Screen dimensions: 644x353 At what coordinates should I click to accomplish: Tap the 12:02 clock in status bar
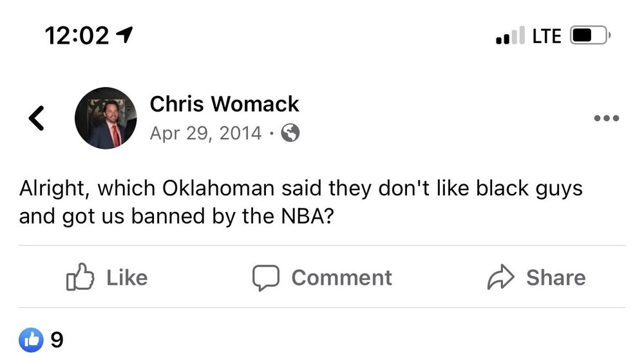[77, 36]
